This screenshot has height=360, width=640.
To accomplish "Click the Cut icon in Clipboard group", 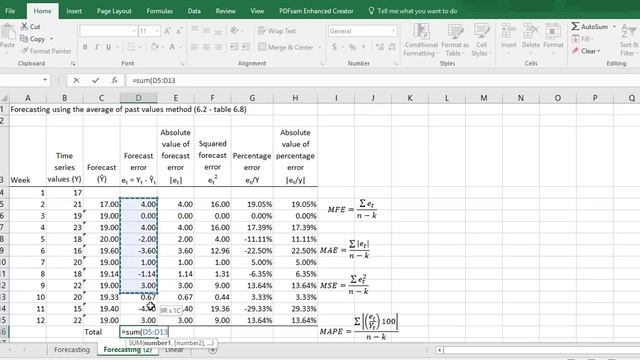I will tap(30, 27).
